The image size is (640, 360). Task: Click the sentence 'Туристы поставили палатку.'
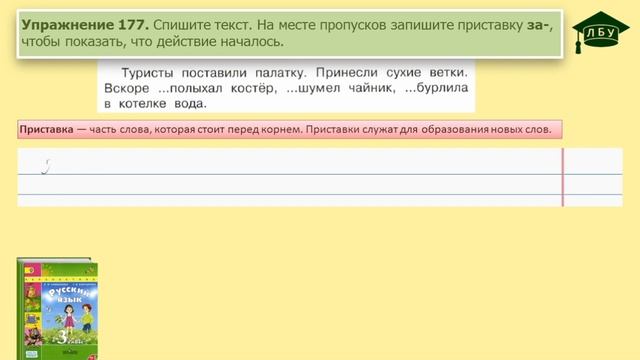[214, 73]
